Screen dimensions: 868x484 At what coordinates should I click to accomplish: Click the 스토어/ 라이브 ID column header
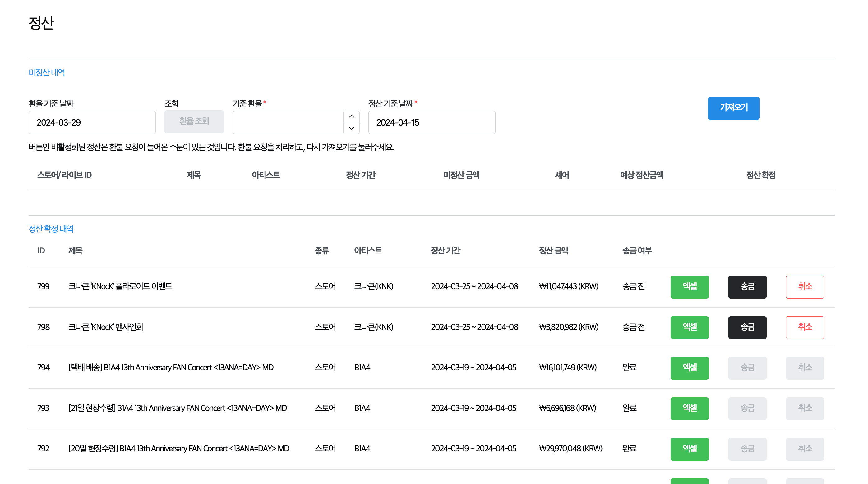pyautogui.click(x=64, y=176)
